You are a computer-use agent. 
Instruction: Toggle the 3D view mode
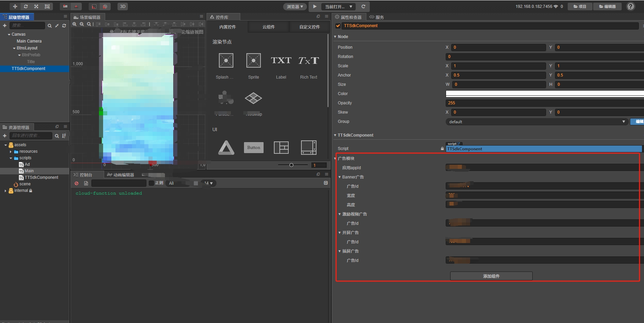point(123,7)
